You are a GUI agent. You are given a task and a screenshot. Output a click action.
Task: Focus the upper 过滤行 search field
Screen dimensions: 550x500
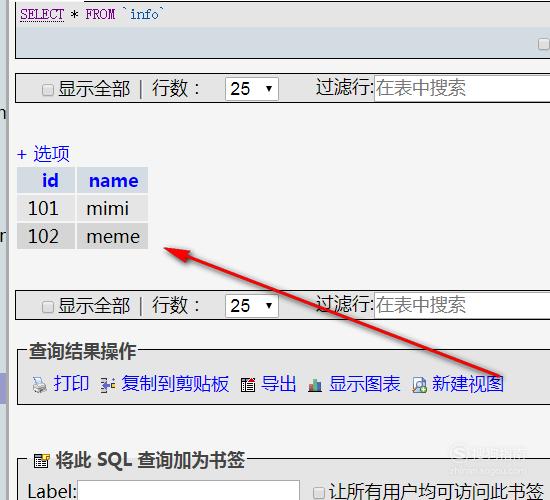462,88
